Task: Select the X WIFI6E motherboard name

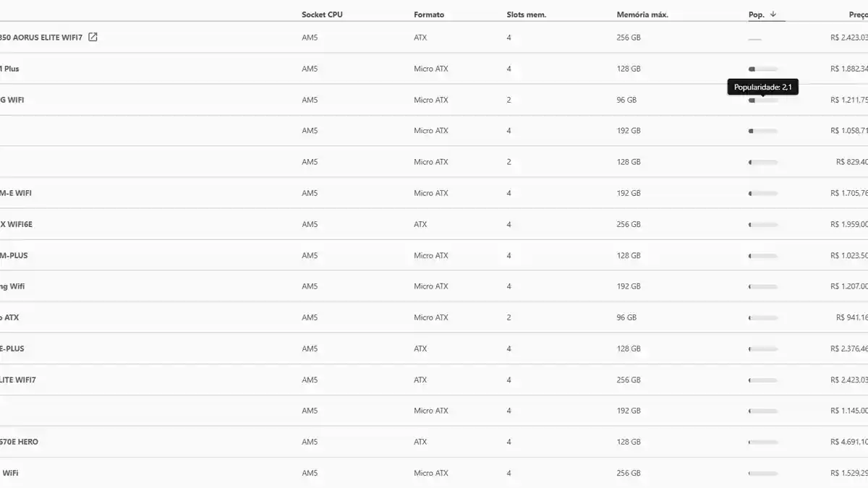Action: point(16,224)
